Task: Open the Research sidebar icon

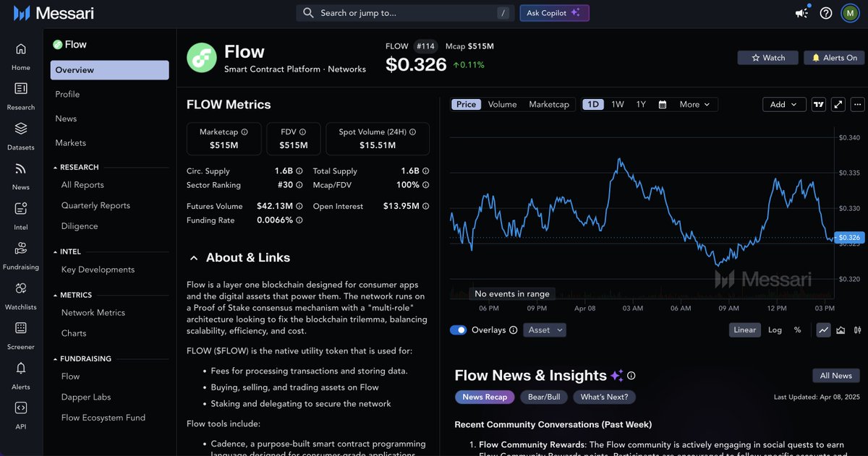Action: click(x=20, y=96)
